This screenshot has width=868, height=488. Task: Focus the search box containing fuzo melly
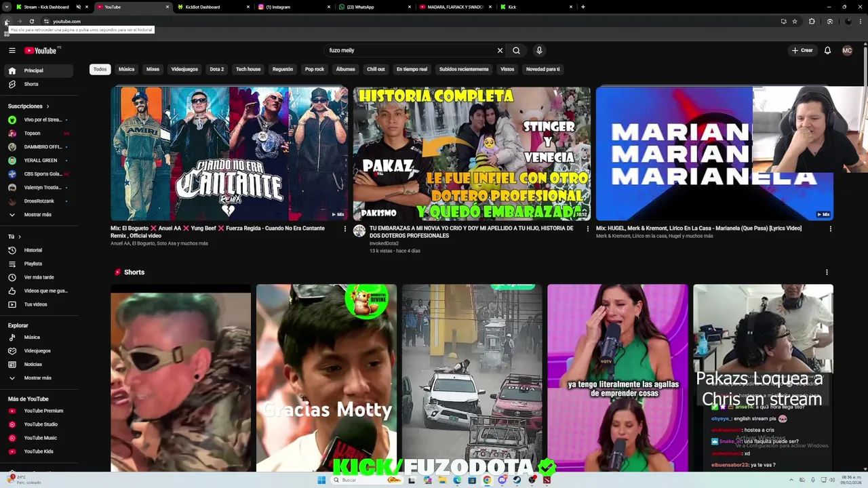[410, 50]
